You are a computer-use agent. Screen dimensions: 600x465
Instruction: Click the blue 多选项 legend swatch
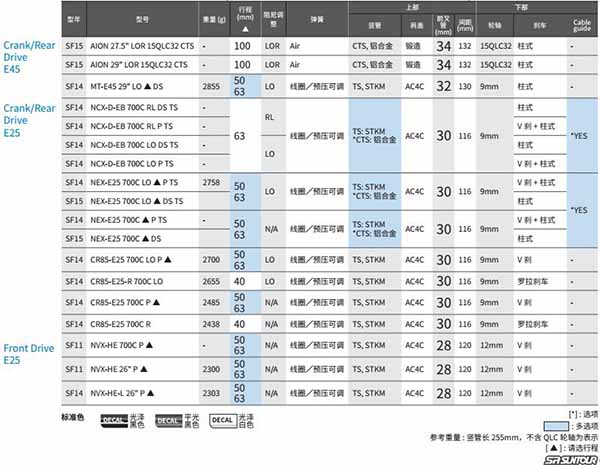(556, 426)
